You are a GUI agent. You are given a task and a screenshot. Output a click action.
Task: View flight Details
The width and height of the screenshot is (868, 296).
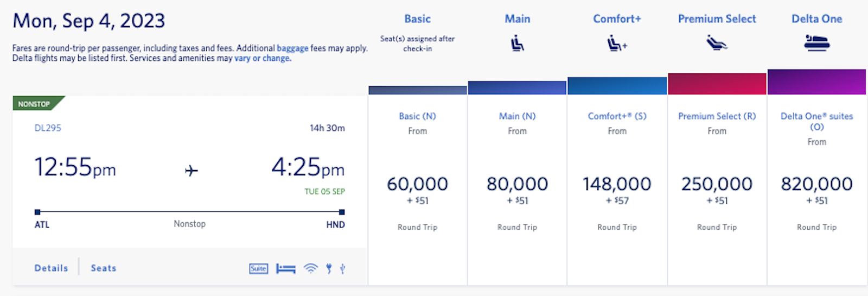(x=51, y=268)
